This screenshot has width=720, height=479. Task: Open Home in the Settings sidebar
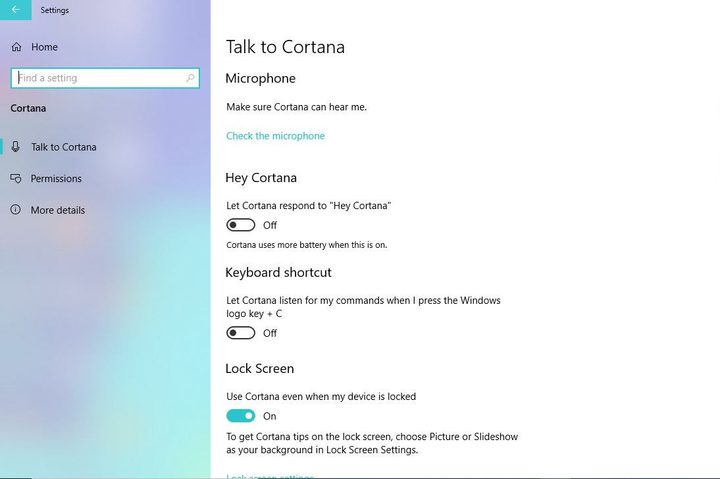tap(45, 47)
